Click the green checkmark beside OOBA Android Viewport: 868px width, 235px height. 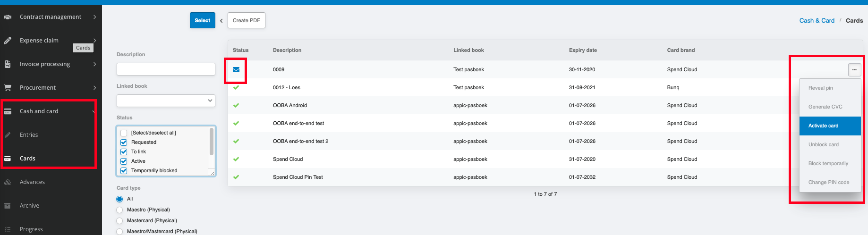(x=236, y=105)
